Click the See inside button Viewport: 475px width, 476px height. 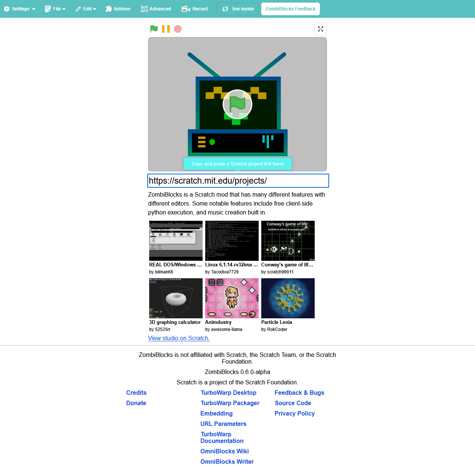click(237, 9)
